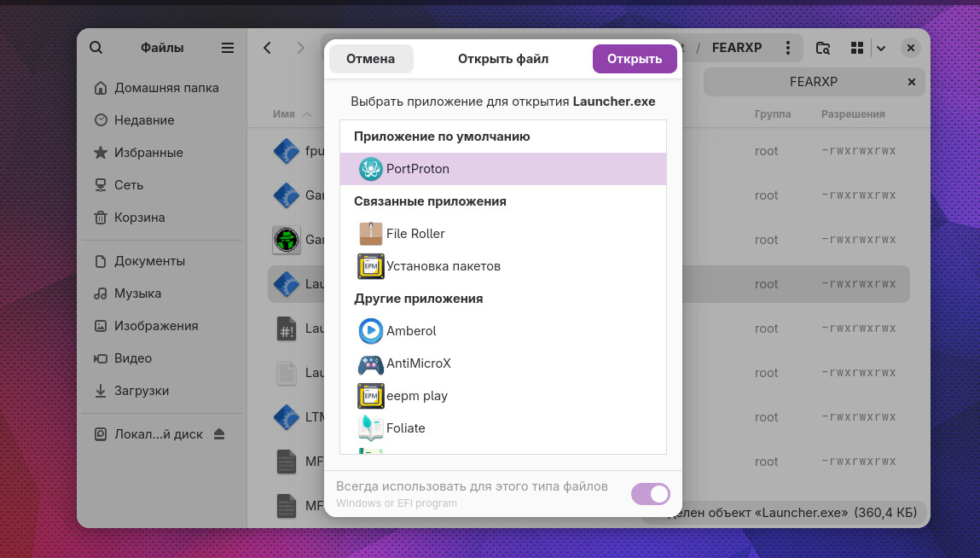Switch to grid view layout
Screen dimensions: 980x558
[857, 48]
